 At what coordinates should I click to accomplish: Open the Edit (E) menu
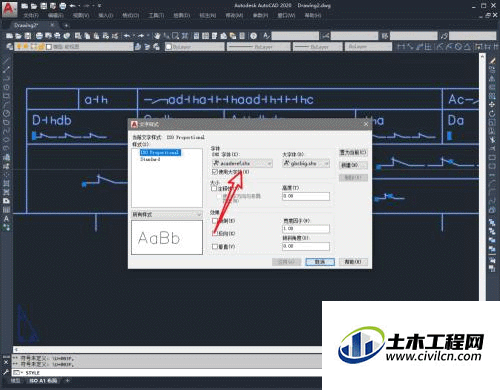pos(55,15)
